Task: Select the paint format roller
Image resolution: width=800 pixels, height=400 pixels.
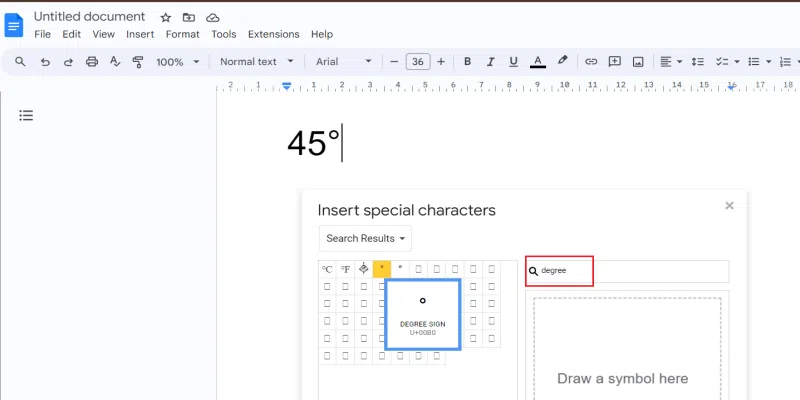Action: [x=138, y=62]
